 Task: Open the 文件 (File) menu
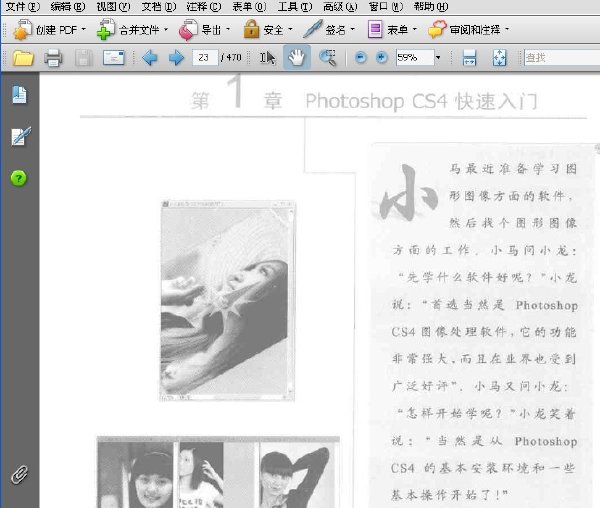point(23,7)
